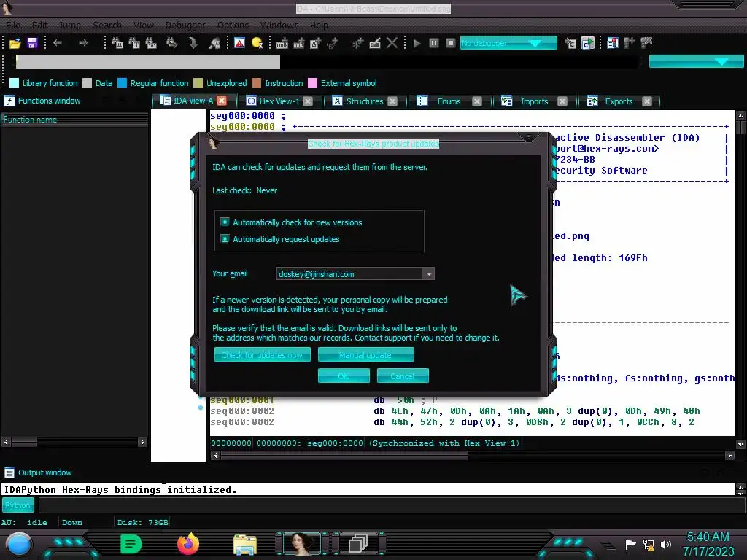Click the breakpoint list toolbar icon

pos(613,43)
